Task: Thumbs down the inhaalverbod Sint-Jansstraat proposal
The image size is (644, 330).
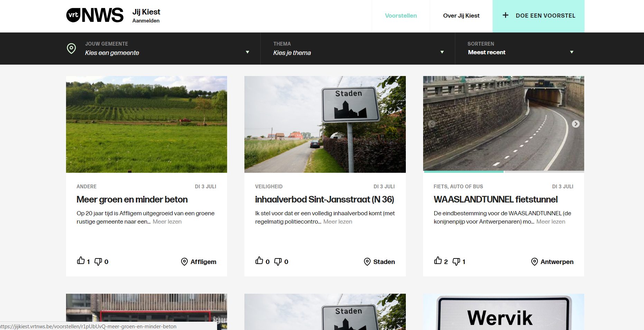Action: tap(278, 262)
